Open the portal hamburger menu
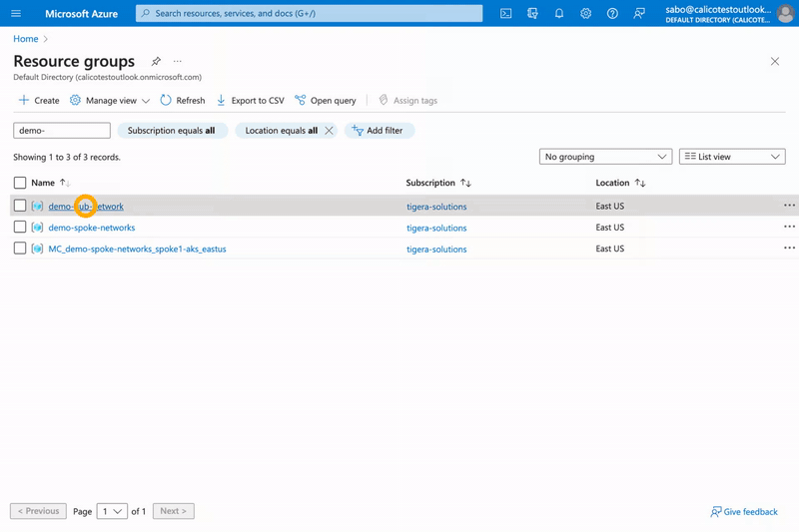Image resolution: width=799 pixels, height=532 pixels. tap(16, 13)
